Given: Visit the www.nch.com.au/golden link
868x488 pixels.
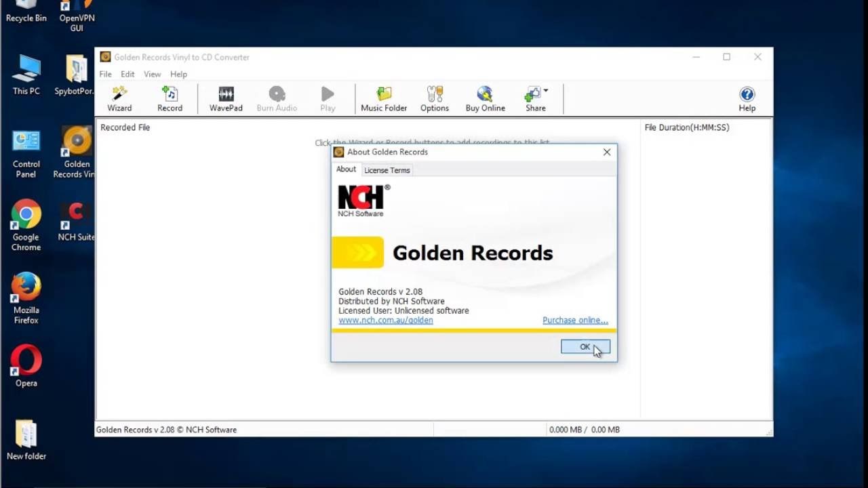Looking at the screenshot, I should pos(386,320).
